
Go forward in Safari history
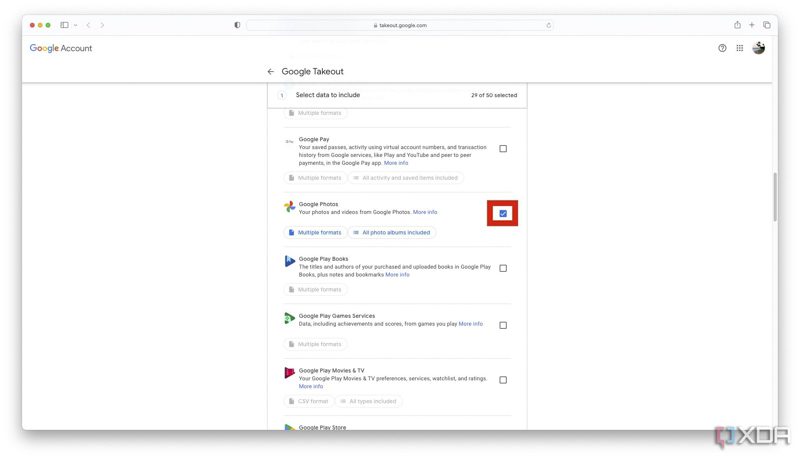click(102, 24)
